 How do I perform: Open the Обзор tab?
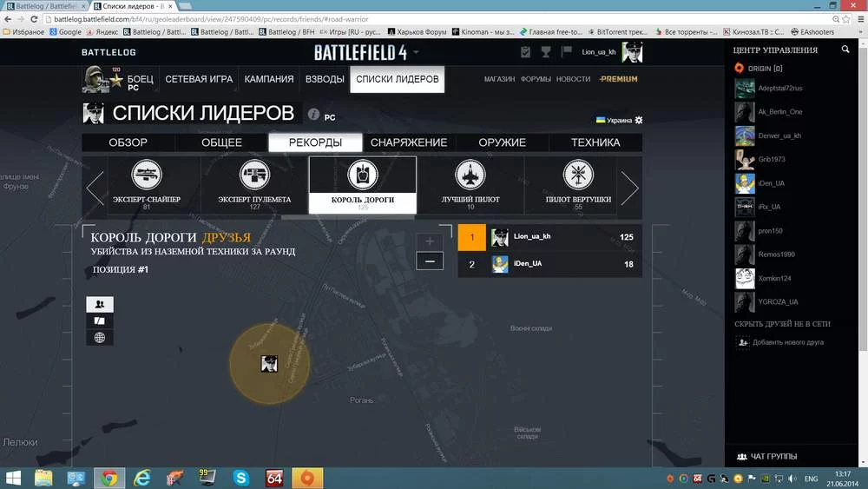128,142
